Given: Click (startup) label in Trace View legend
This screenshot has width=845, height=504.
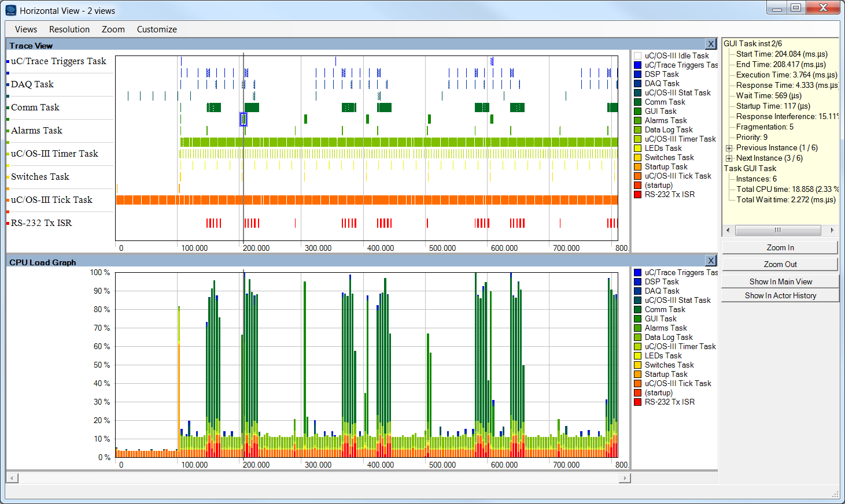Looking at the screenshot, I should 659,186.
